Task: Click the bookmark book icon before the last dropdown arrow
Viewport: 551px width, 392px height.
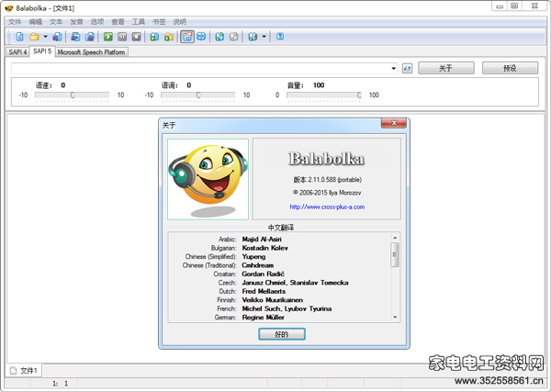Action: 253,37
